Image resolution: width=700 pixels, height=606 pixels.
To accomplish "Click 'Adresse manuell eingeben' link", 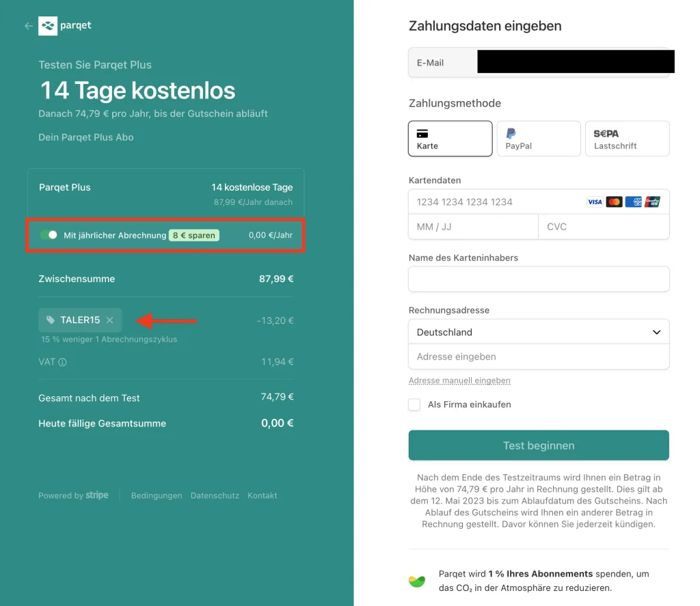I will coord(459,381).
